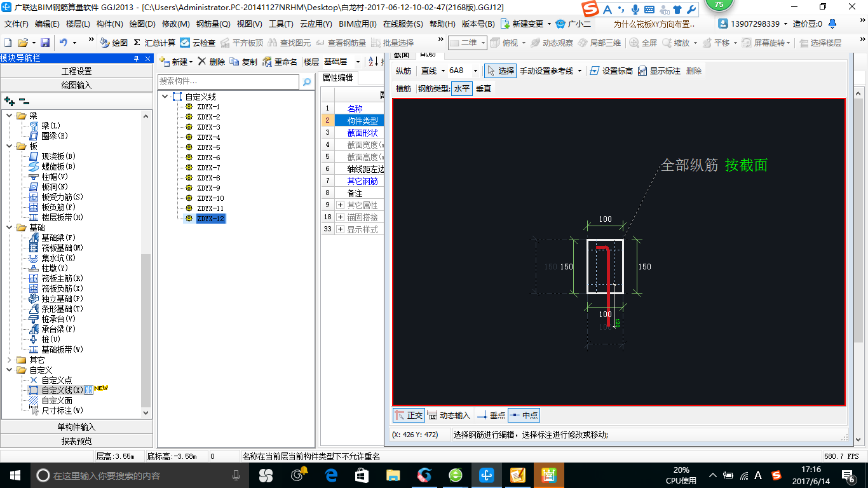Click the A-Z sort icon

coord(373,62)
